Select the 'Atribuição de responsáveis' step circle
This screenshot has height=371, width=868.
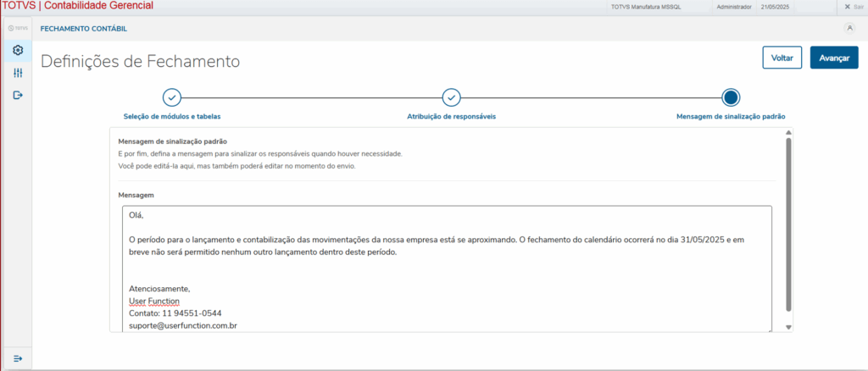click(451, 97)
